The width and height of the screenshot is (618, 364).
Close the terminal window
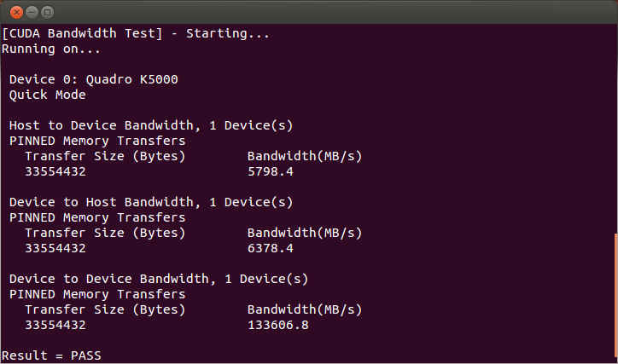point(16,12)
